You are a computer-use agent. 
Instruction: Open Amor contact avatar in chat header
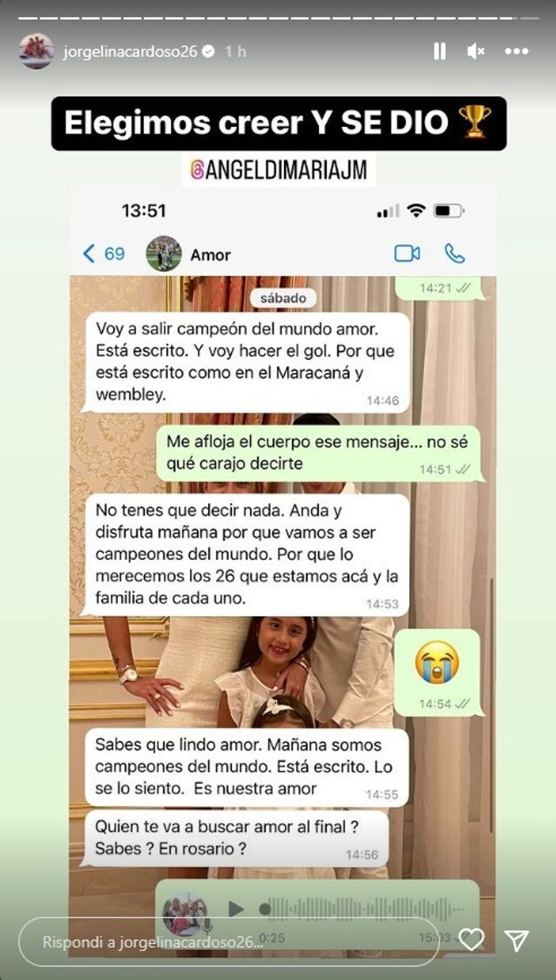(x=164, y=253)
